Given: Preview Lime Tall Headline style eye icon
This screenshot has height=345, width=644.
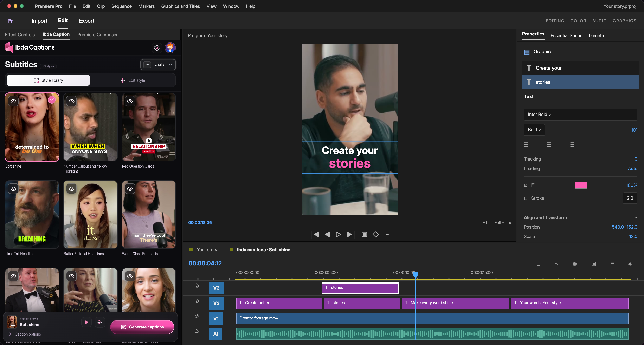Looking at the screenshot, I should click(x=13, y=189).
